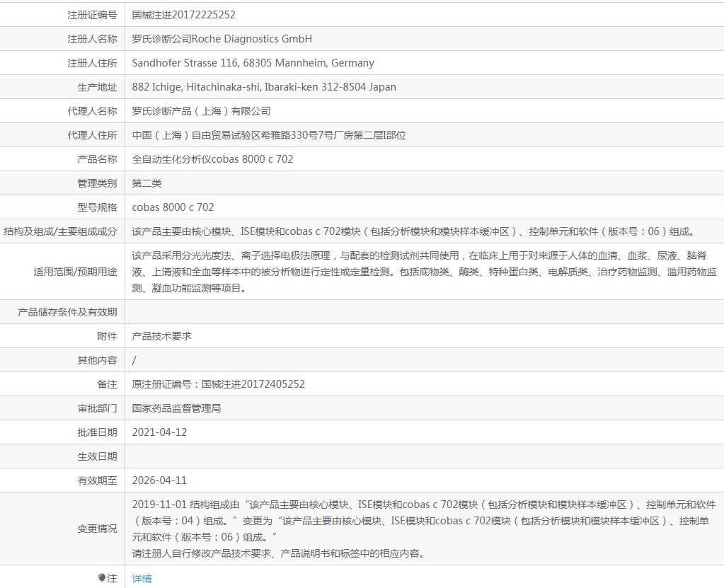This screenshot has width=724, height=588.
Task: Select the 型号规格 value cobas 8000 c 702
Action: click(173, 207)
